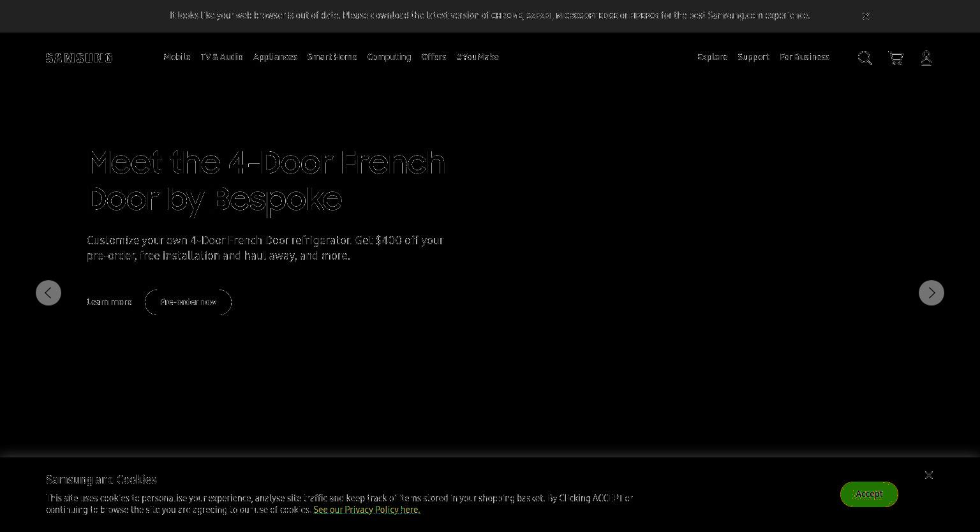Open the shopping cart icon
980x532 pixels.
[x=895, y=58]
